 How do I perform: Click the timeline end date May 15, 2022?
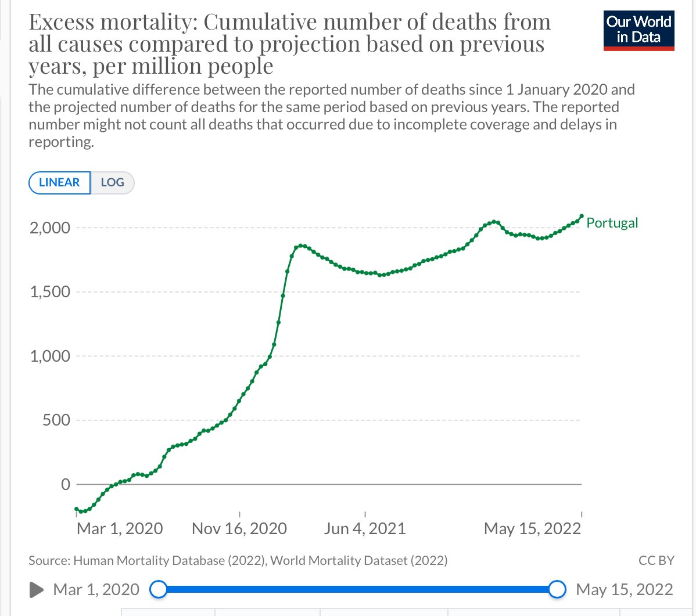[624, 590]
